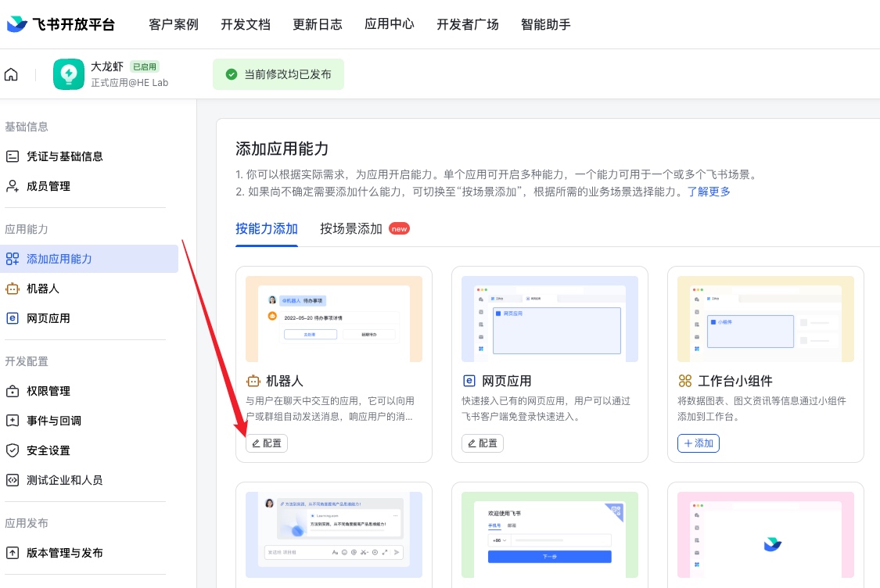The width and height of the screenshot is (880, 588).
Task: Open 智能助手 in top navigation
Action: pos(545,24)
